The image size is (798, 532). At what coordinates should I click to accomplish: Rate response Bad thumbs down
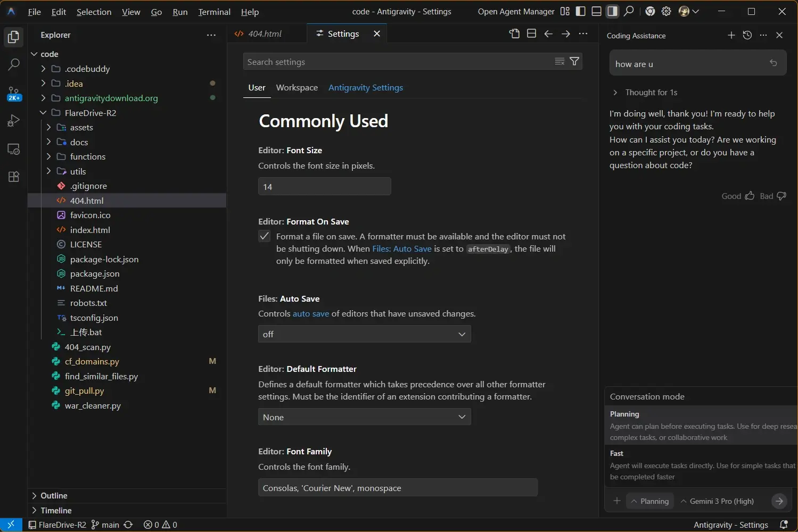(x=781, y=196)
